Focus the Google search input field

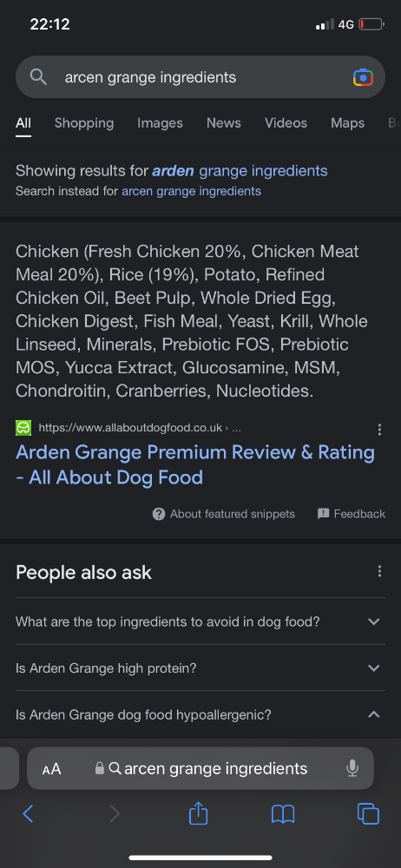point(200,77)
